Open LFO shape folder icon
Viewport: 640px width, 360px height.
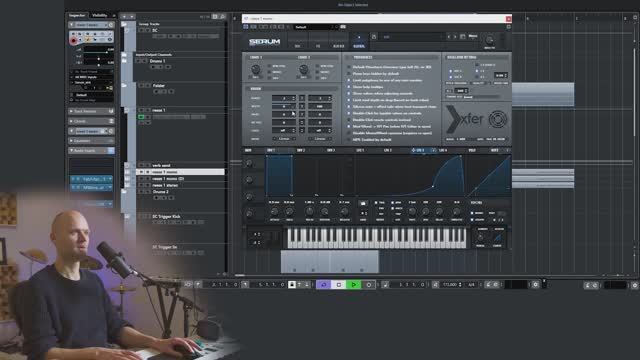pos(362,203)
